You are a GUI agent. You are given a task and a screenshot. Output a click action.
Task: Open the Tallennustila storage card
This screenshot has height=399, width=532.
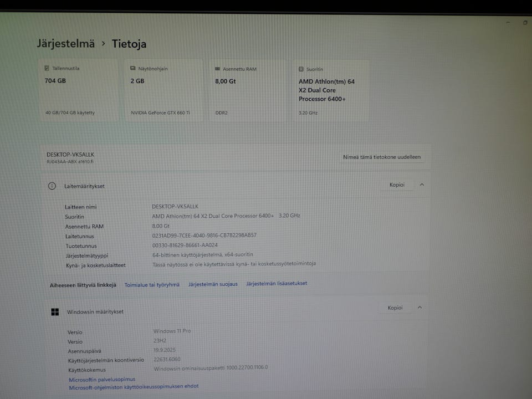pos(79,90)
